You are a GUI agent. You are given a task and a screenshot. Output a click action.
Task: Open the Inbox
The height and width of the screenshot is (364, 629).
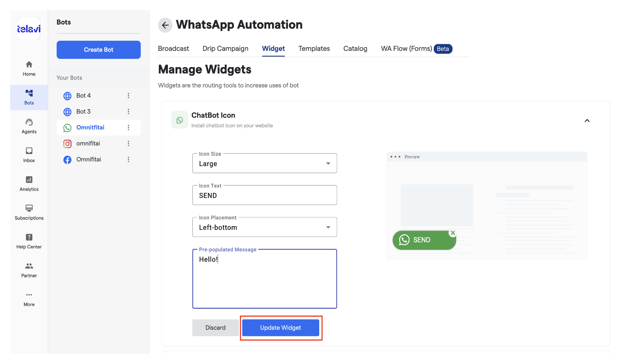29,155
